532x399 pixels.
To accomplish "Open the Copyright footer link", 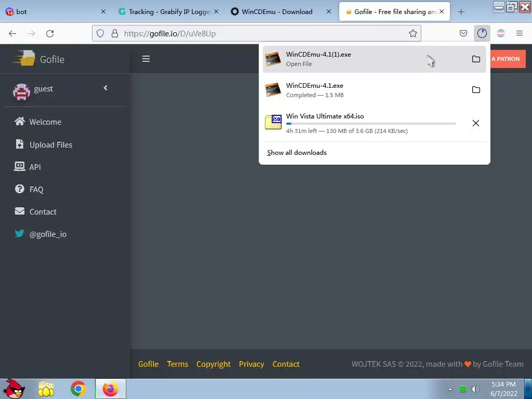I will tap(214, 364).
